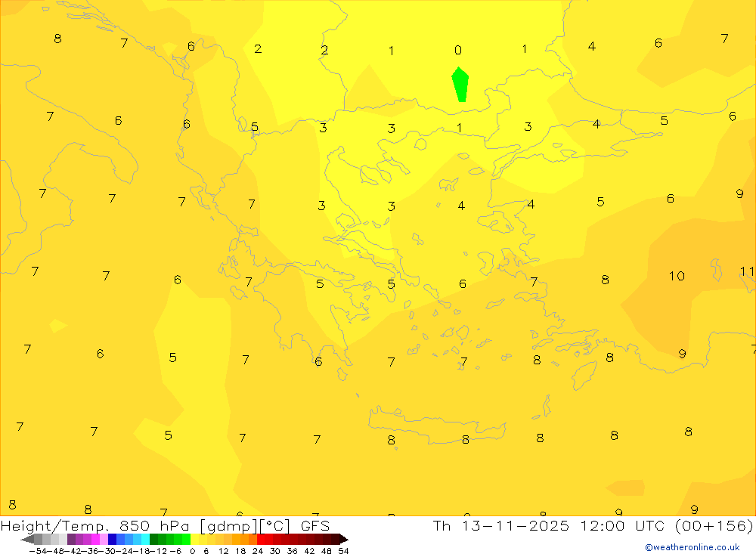Image resolution: width=756 pixels, height=554 pixels.
Task: Click the legend label '42'
Action: (x=309, y=551)
